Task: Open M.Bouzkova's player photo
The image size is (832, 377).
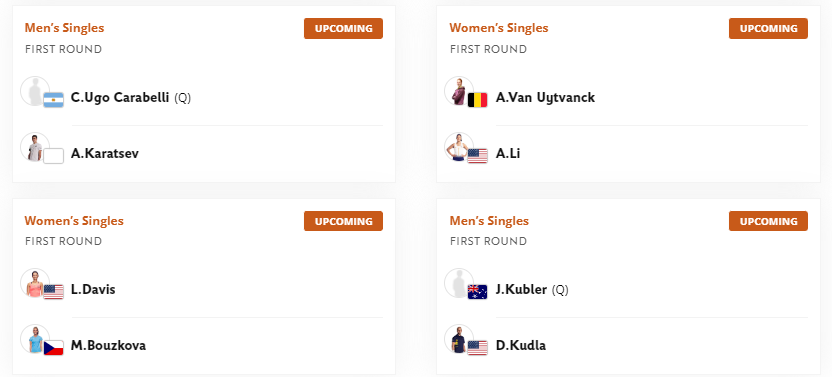Action: point(35,339)
